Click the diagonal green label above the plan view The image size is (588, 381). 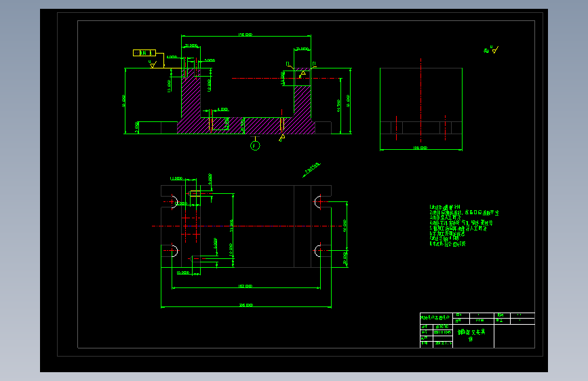tap(311, 170)
